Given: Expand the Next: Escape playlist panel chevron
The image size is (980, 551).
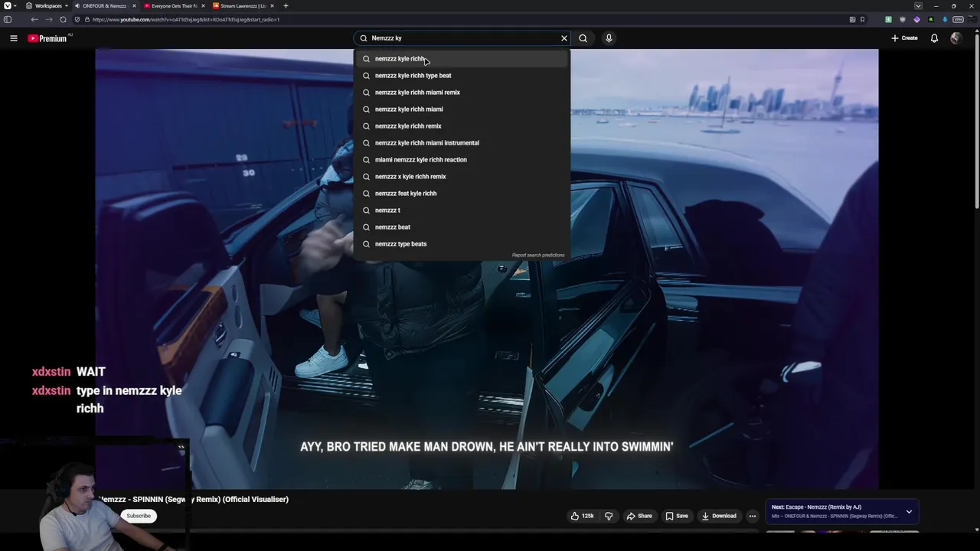Looking at the screenshot, I should click(909, 511).
